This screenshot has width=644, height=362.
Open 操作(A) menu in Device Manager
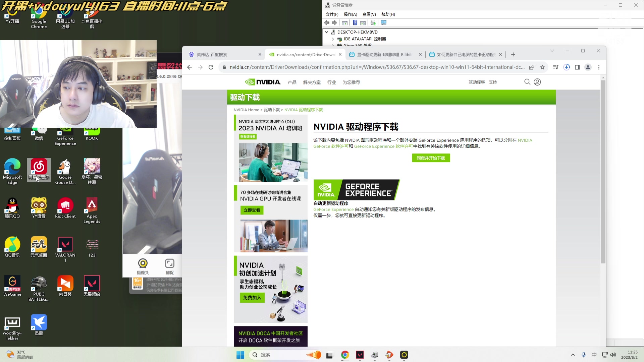[350, 14]
